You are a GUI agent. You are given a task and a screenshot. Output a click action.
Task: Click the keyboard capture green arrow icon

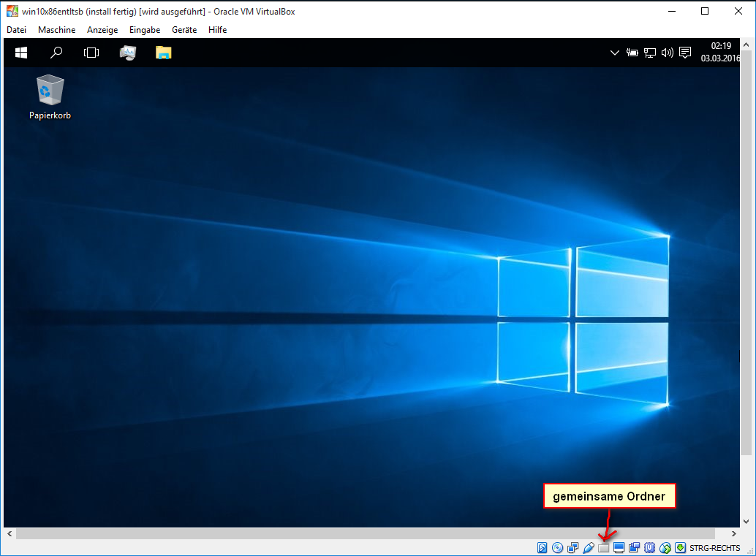click(680, 548)
